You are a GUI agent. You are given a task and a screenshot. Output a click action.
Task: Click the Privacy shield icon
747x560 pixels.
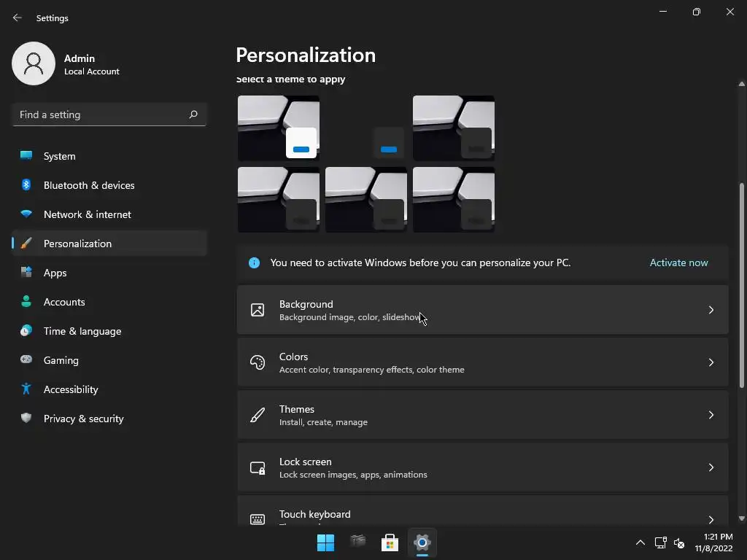(26, 418)
